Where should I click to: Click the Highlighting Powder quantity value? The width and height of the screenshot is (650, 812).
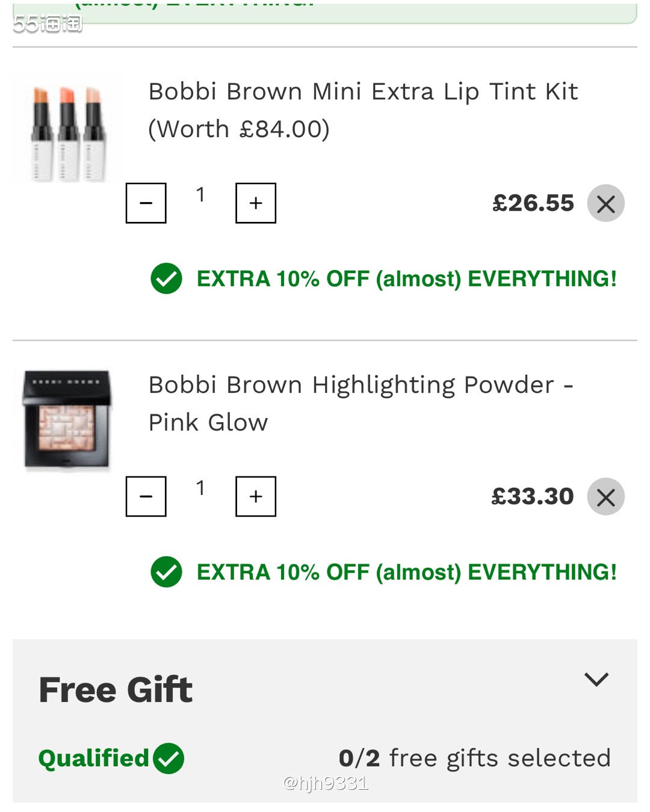[200, 488]
